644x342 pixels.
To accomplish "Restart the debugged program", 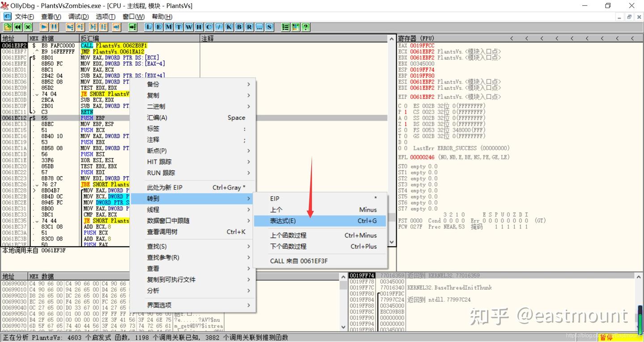I will click(18, 27).
